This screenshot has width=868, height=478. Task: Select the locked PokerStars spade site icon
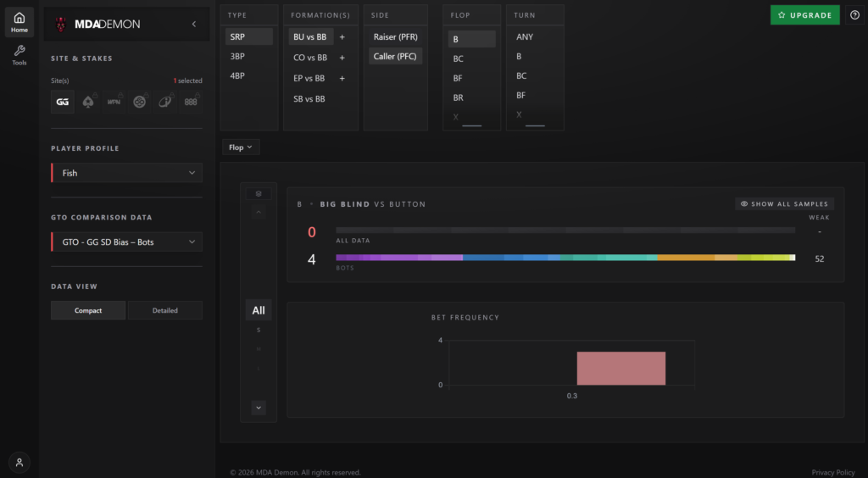click(88, 102)
